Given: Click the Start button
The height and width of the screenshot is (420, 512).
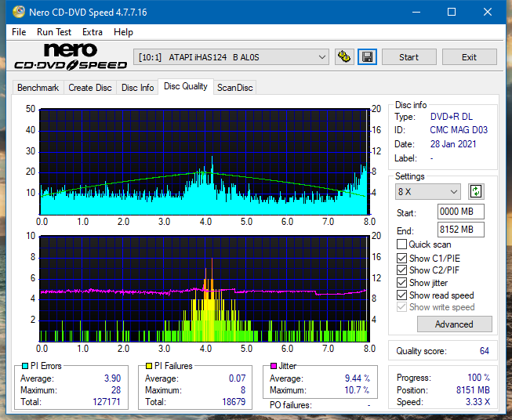Looking at the screenshot, I should [x=409, y=57].
